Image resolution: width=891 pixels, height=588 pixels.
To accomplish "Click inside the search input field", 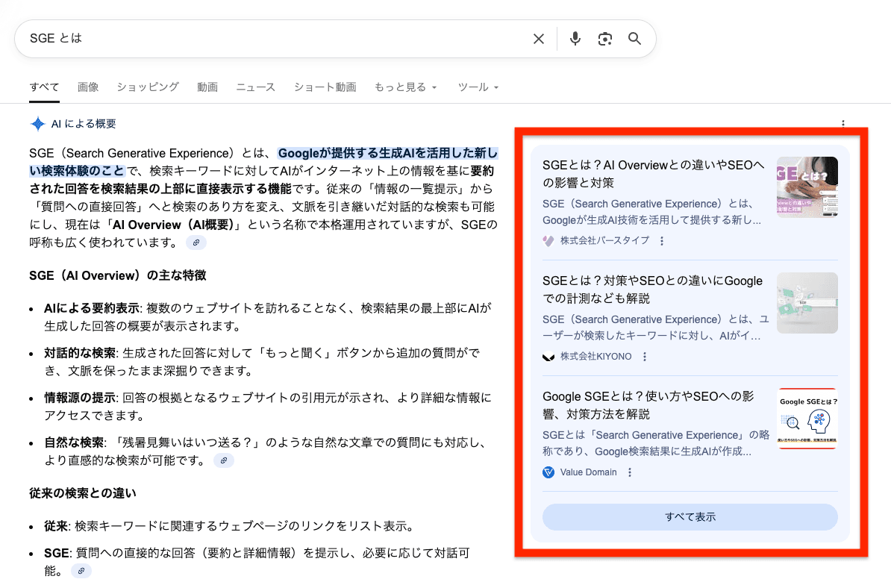I will (x=224, y=38).
